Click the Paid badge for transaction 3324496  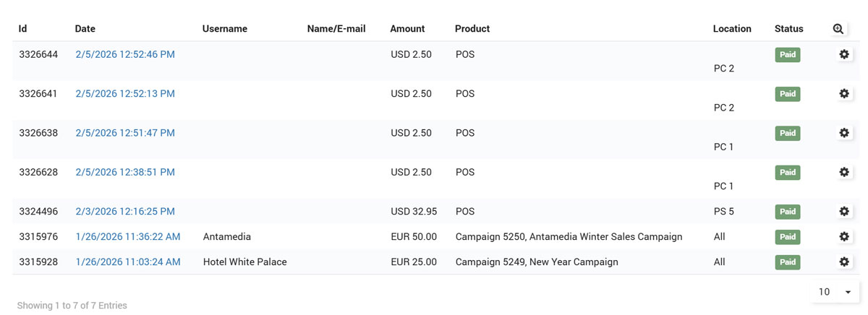tap(788, 212)
